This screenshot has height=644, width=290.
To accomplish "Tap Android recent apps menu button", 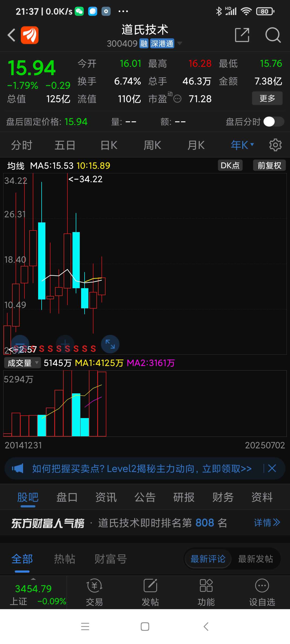I will coord(85,627).
